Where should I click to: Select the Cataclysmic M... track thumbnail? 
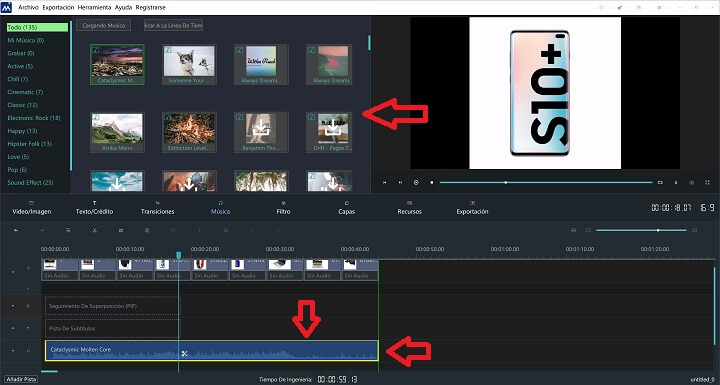[x=117, y=64]
